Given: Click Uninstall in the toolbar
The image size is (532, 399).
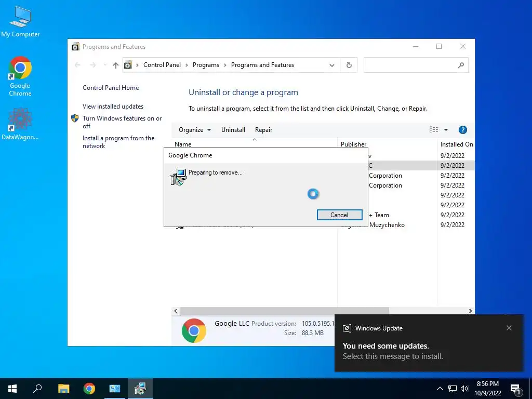Looking at the screenshot, I should pos(233,130).
